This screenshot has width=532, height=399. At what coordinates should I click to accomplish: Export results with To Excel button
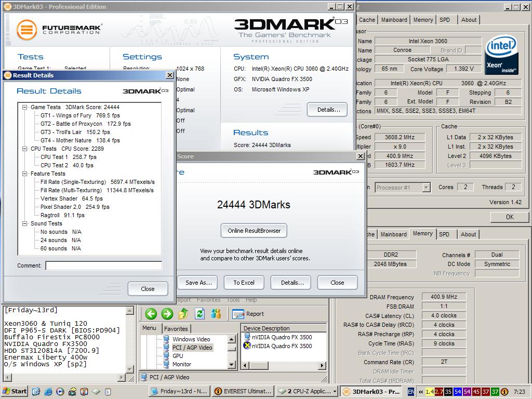click(244, 283)
